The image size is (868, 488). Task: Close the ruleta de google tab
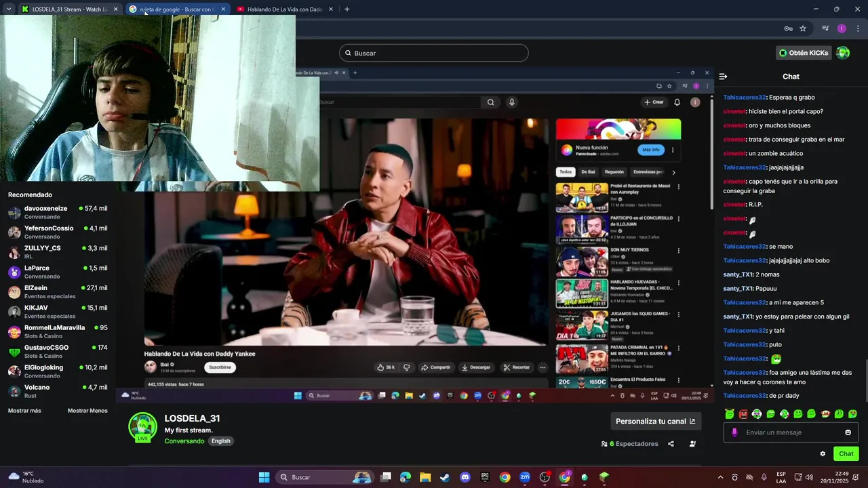(223, 9)
